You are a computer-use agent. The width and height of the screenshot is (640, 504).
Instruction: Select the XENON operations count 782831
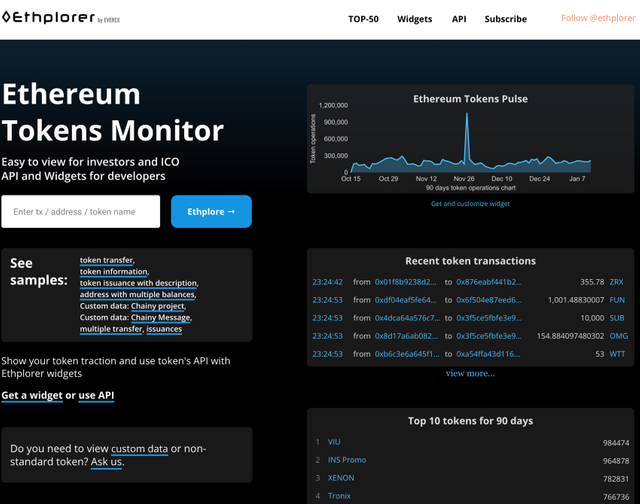pos(616,479)
